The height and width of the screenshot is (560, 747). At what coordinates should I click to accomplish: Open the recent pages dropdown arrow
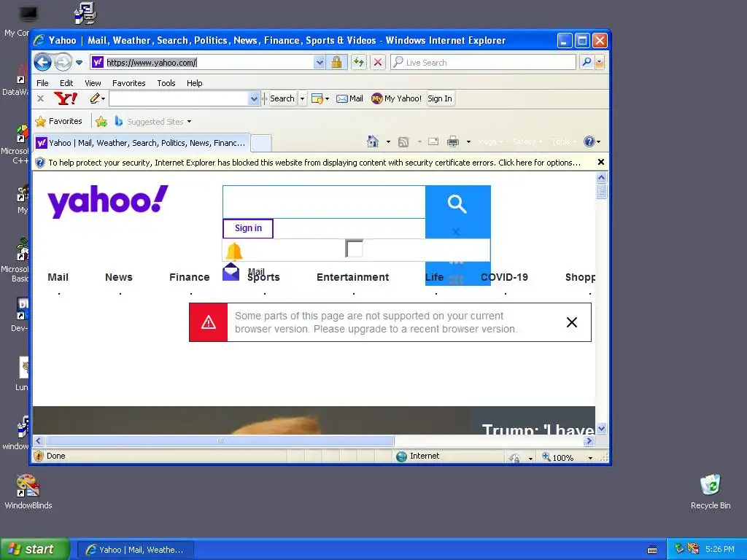79,63
